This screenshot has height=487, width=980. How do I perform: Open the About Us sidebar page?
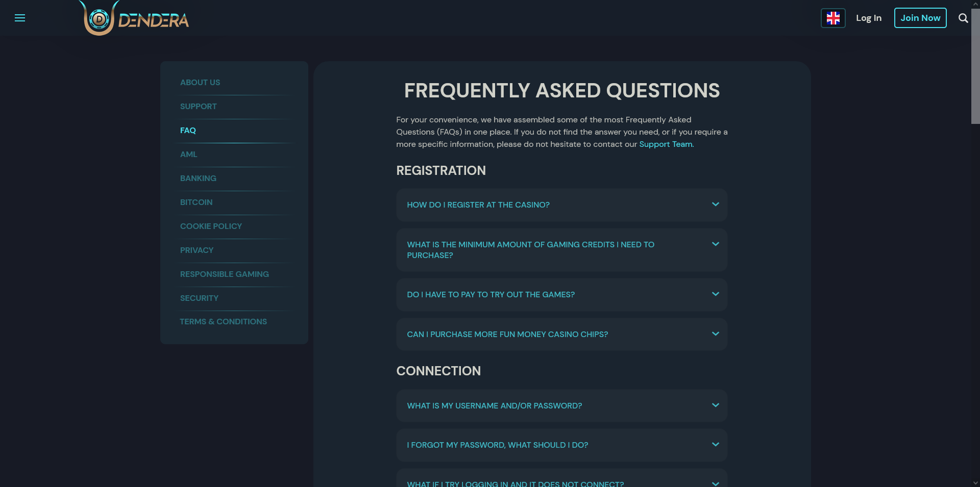click(200, 83)
